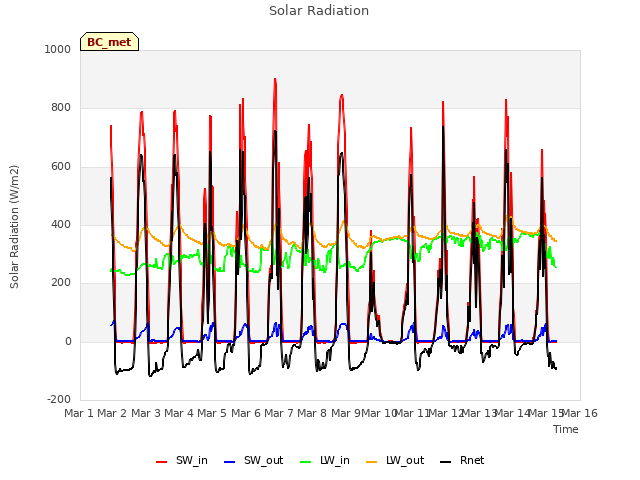The width and height of the screenshot is (640, 480).
Task: Click the 400 y-axis tick label
Action: click(x=61, y=224)
